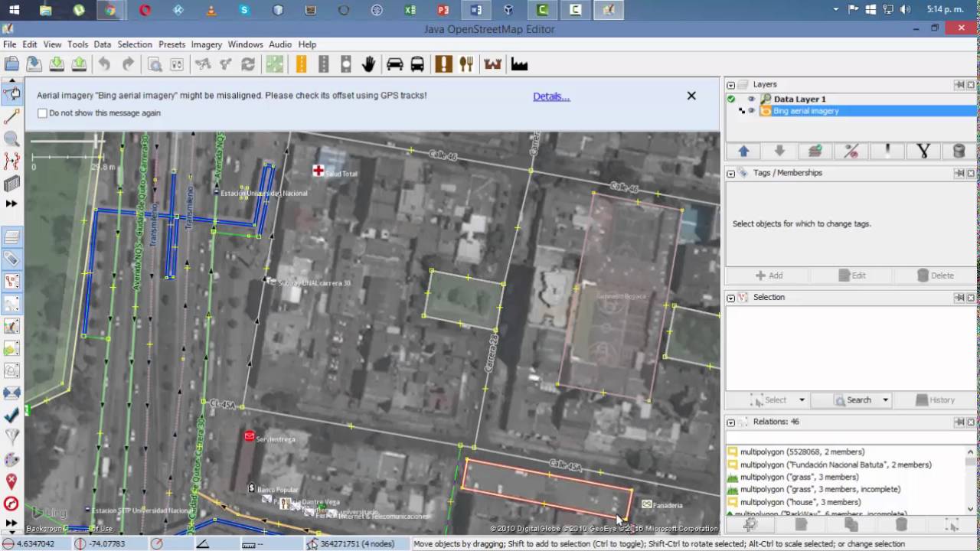Toggle the active checkmark for Data Layer 1
Screen dimensions: 980x551
[731, 99]
